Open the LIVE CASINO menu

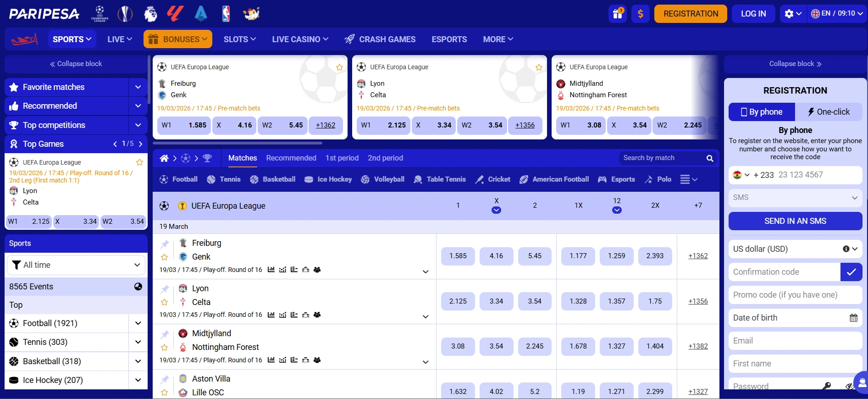coord(300,39)
